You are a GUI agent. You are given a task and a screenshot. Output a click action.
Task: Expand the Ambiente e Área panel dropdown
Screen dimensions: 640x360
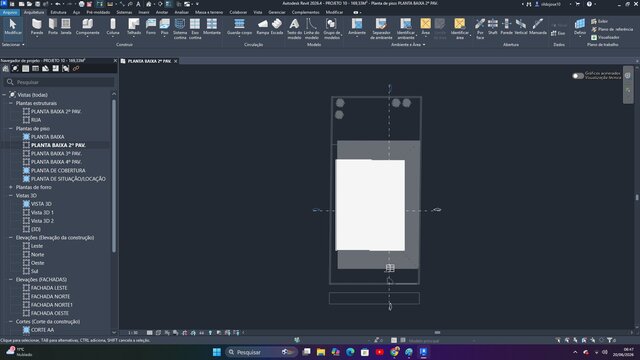408,44
